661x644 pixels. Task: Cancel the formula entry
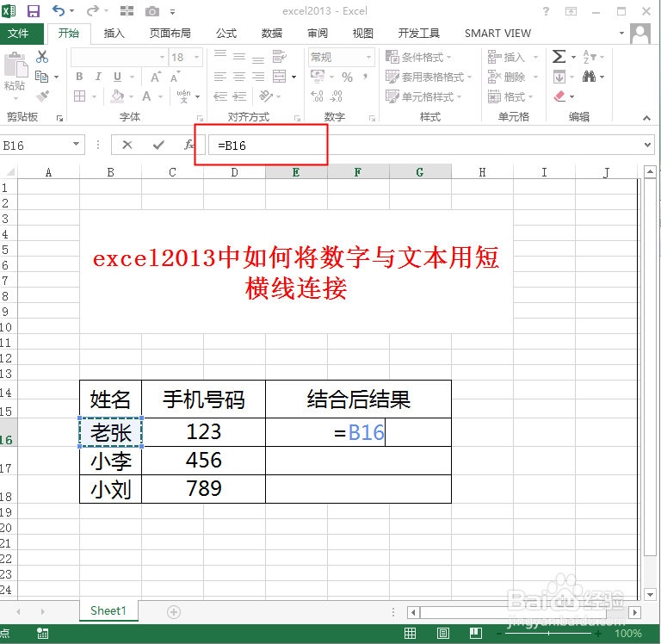coord(127,146)
